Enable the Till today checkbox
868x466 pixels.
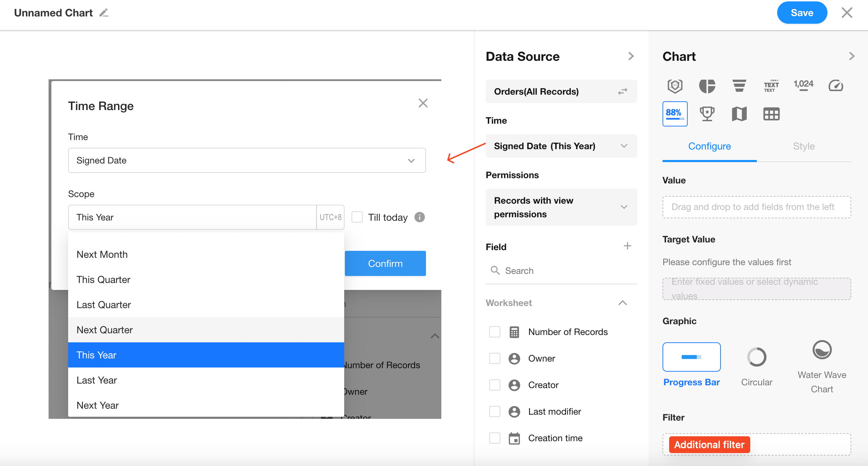(x=357, y=217)
